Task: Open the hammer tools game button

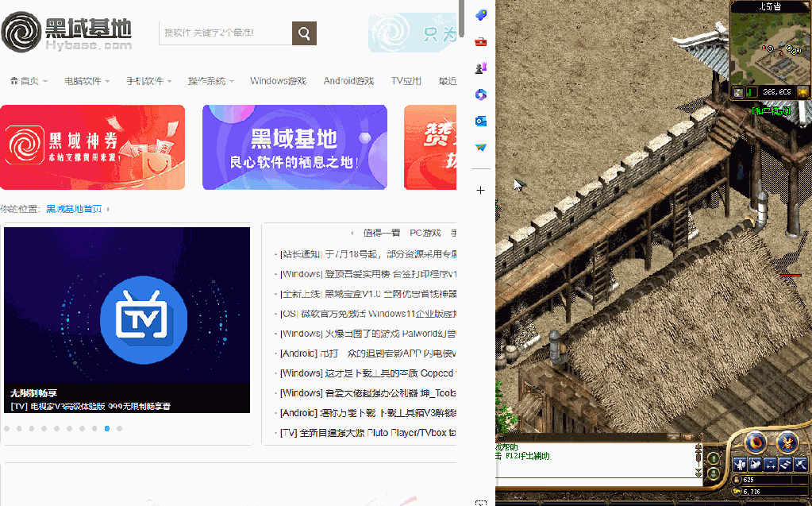Action: [801, 463]
